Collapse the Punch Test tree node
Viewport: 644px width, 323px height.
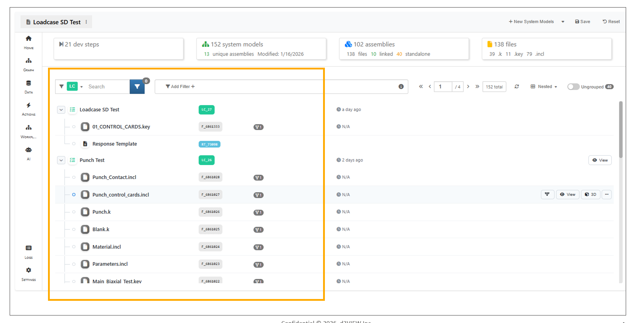click(x=61, y=160)
